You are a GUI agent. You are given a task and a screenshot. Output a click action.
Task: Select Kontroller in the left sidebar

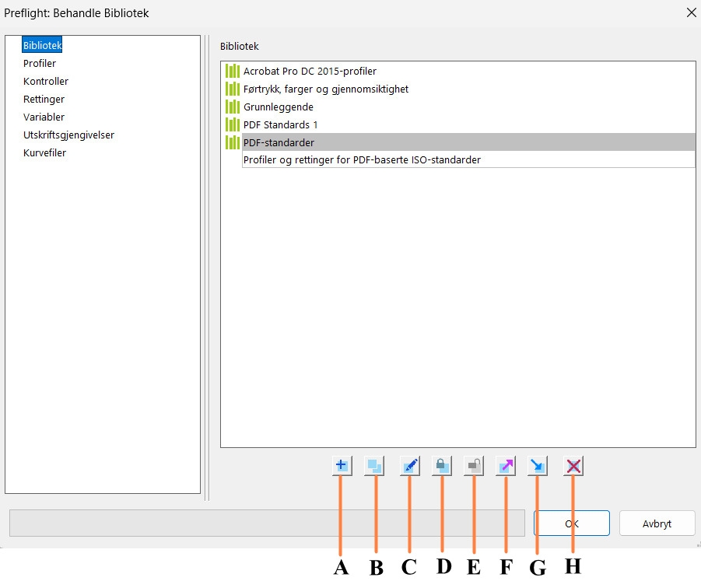pos(45,81)
